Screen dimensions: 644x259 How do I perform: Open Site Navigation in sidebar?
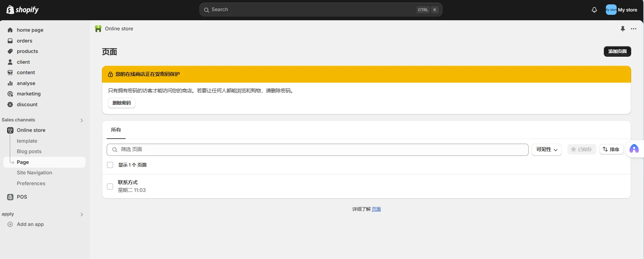tap(34, 173)
